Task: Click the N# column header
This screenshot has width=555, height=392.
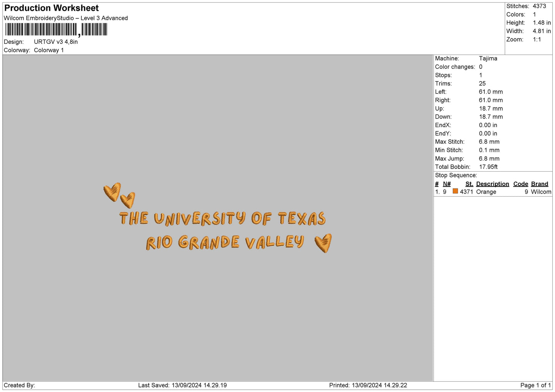Action: click(x=446, y=184)
